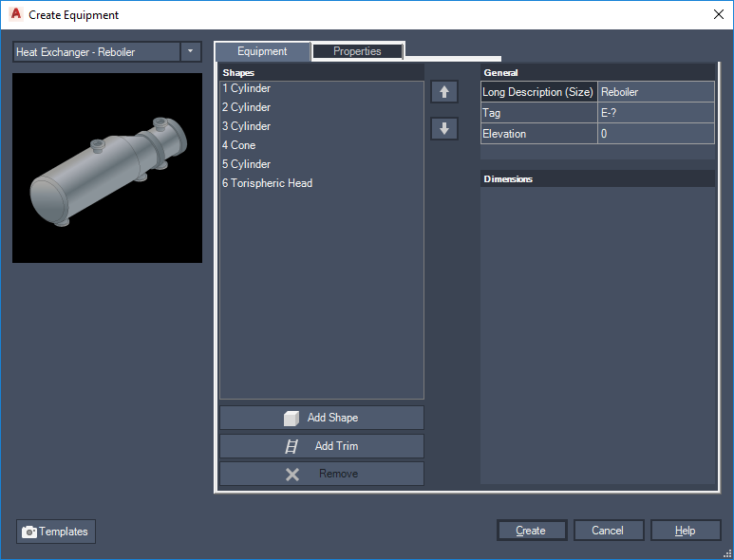Switch to the Equipment tab
The height and width of the screenshot is (560, 734).
(262, 51)
